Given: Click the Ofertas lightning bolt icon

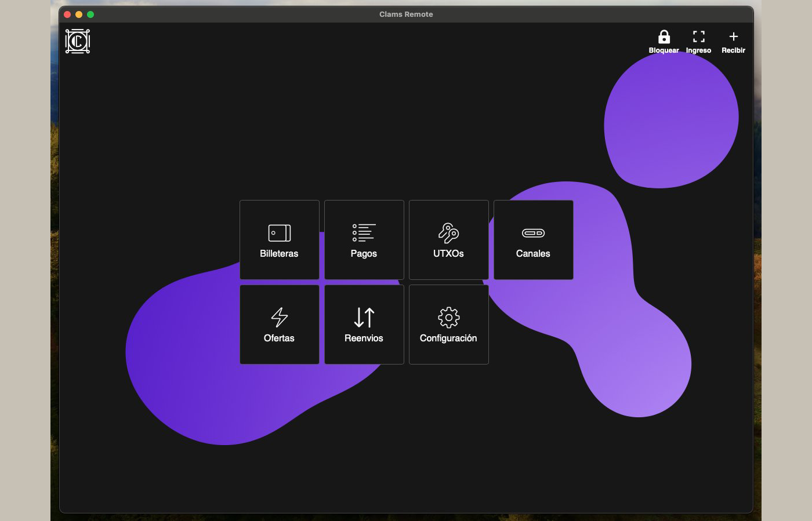Looking at the screenshot, I should pos(279,317).
